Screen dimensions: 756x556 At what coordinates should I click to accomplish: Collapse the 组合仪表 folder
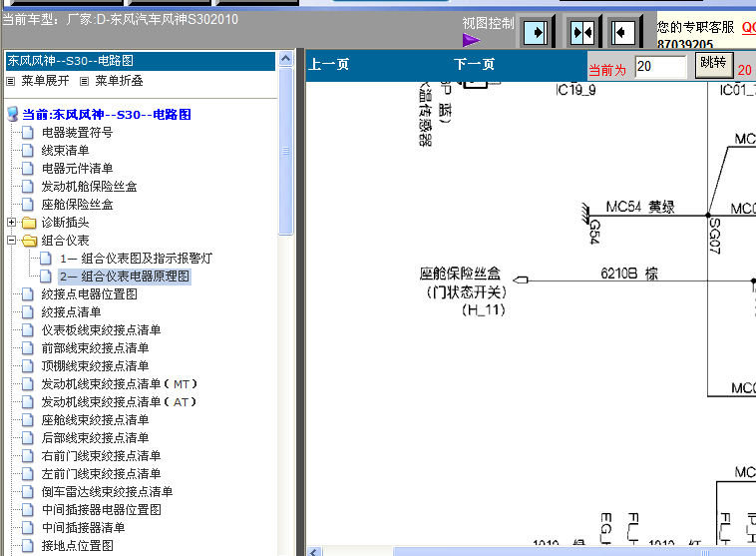click(12, 240)
